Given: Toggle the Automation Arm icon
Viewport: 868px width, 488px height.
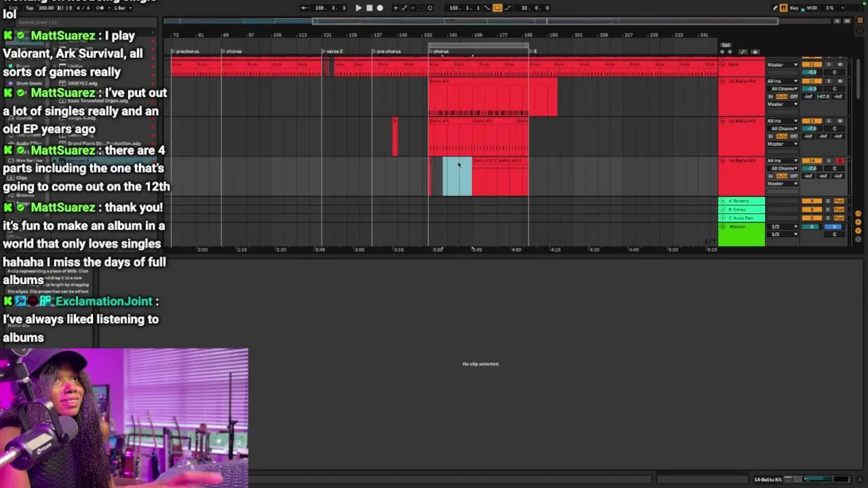Looking at the screenshot, I should pos(404,8).
